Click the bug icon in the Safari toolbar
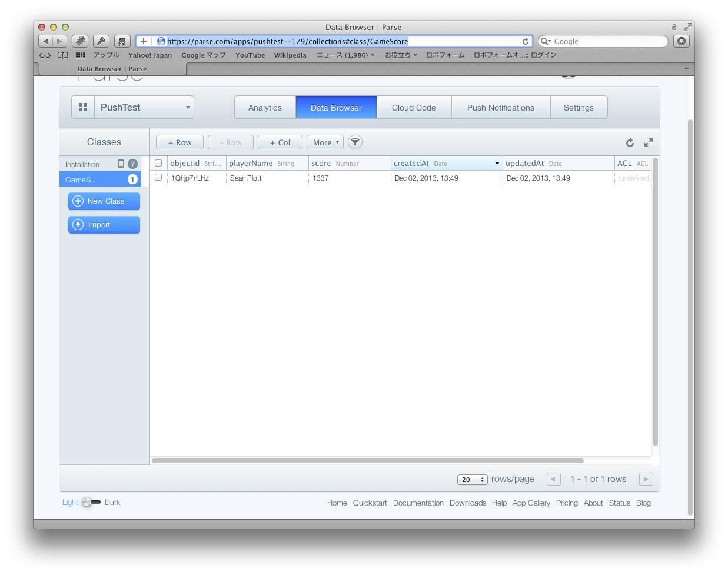 [80, 41]
